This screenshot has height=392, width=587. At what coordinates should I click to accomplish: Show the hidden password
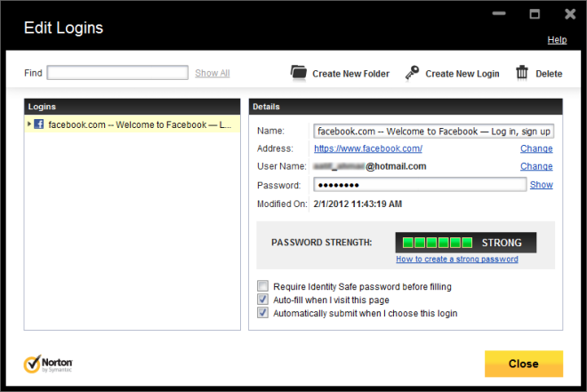(542, 184)
